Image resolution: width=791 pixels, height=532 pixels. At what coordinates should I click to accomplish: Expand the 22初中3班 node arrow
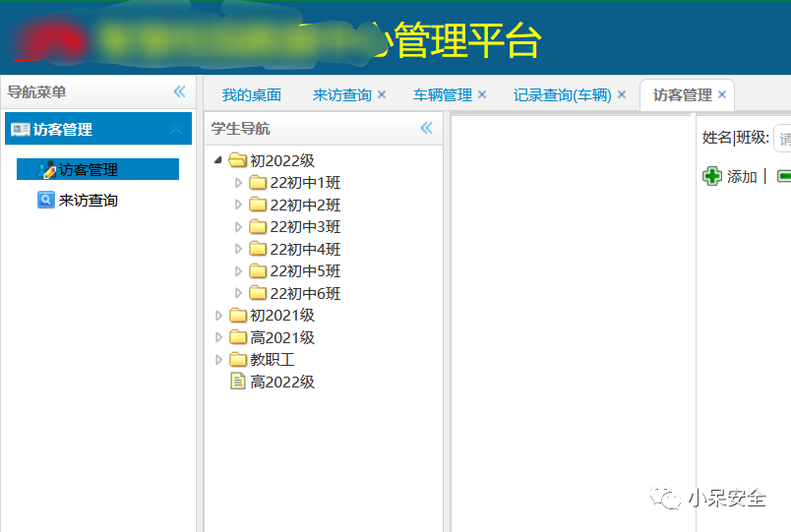(x=239, y=227)
